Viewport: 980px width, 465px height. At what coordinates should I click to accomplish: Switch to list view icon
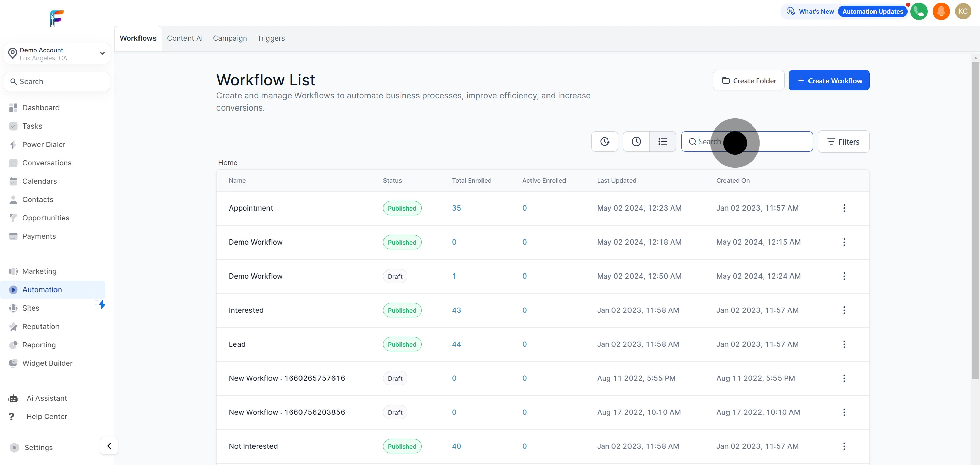(x=663, y=142)
